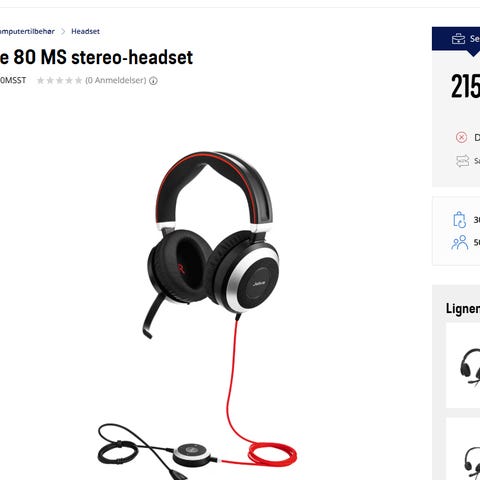Click the 80 MS stereo-headset product title

click(x=97, y=57)
